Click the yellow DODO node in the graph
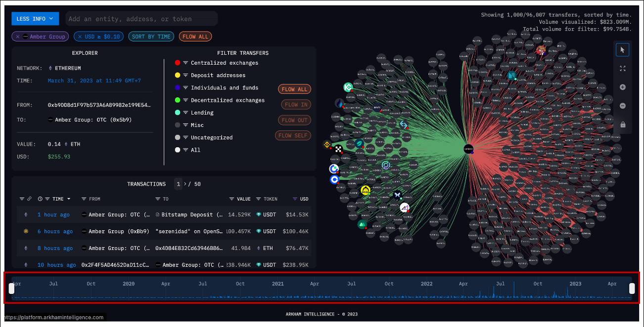 366,191
